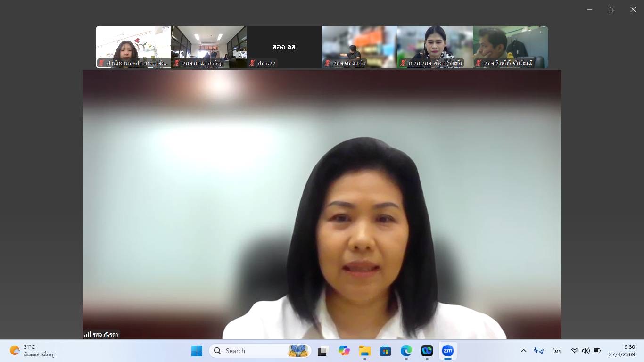The height and width of the screenshot is (362, 644).
Task: Open the date and time flyout
Action: pyautogui.click(x=621, y=351)
